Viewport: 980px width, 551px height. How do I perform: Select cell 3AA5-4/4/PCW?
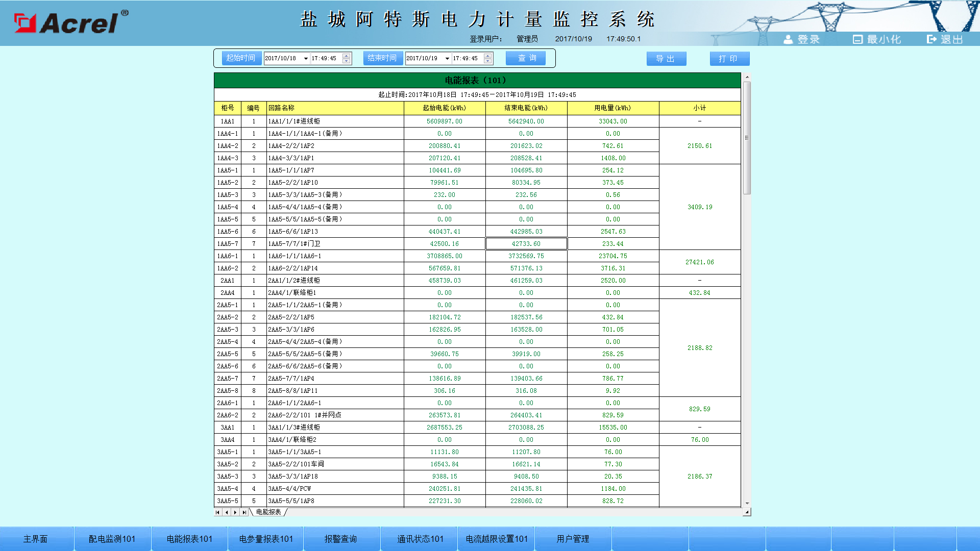tap(335, 489)
